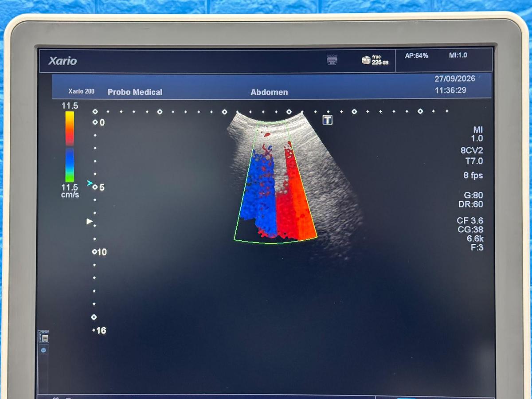Click the date 27/09/2026
Viewport: 532px width, 399px height.
455,78
